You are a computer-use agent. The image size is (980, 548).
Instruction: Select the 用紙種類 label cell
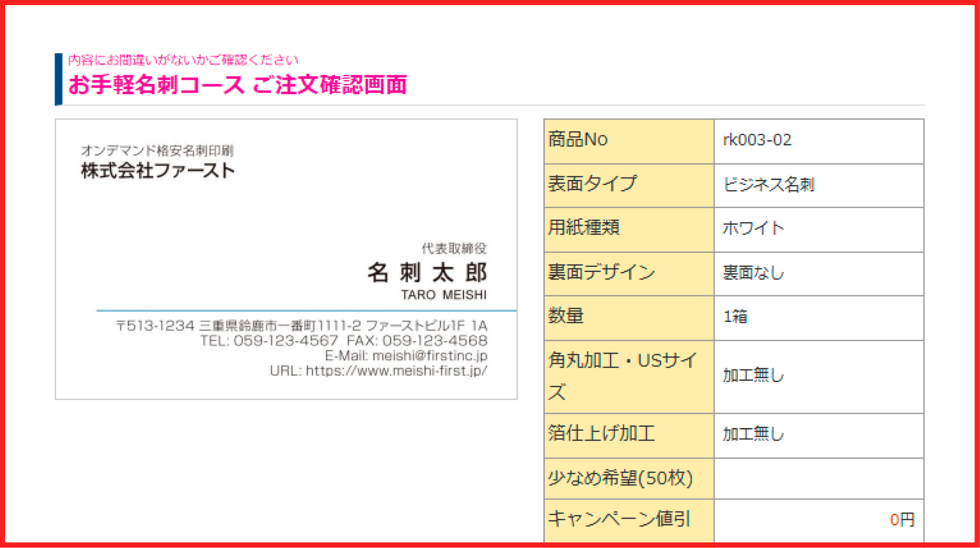(x=628, y=228)
